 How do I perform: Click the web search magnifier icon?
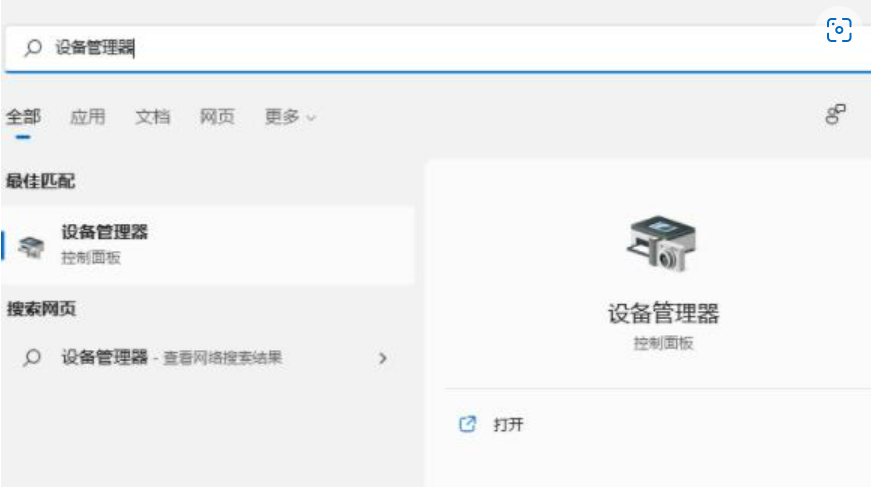[x=32, y=357]
